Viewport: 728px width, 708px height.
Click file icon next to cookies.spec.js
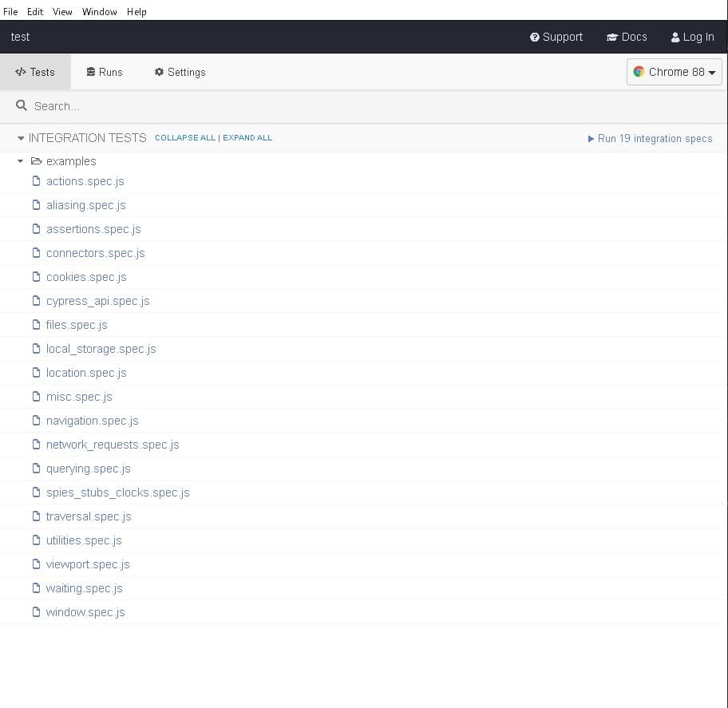pyautogui.click(x=36, y=277)
